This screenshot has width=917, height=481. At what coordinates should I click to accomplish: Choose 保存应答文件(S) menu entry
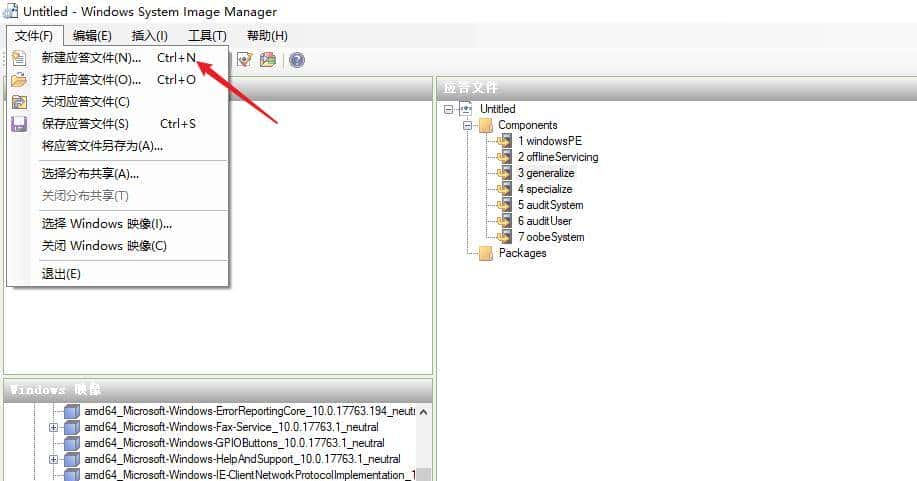118,123
